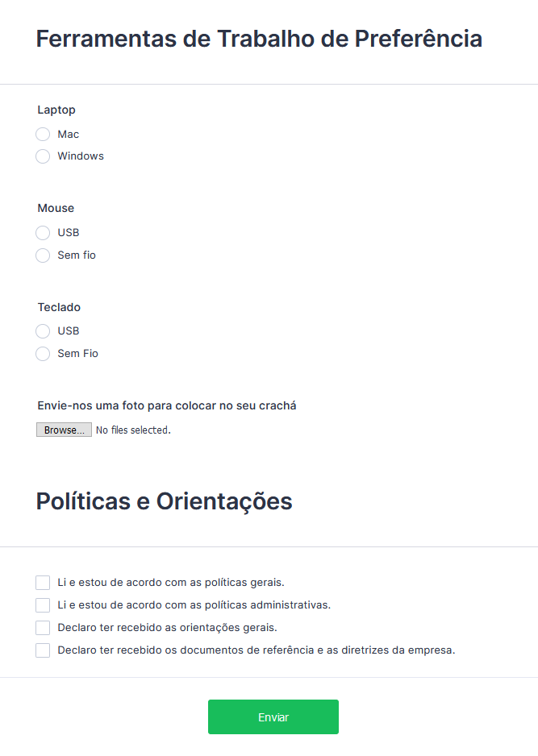Choose Windows as laptop preference
The image size is (538, 756).
coord(43,156)
